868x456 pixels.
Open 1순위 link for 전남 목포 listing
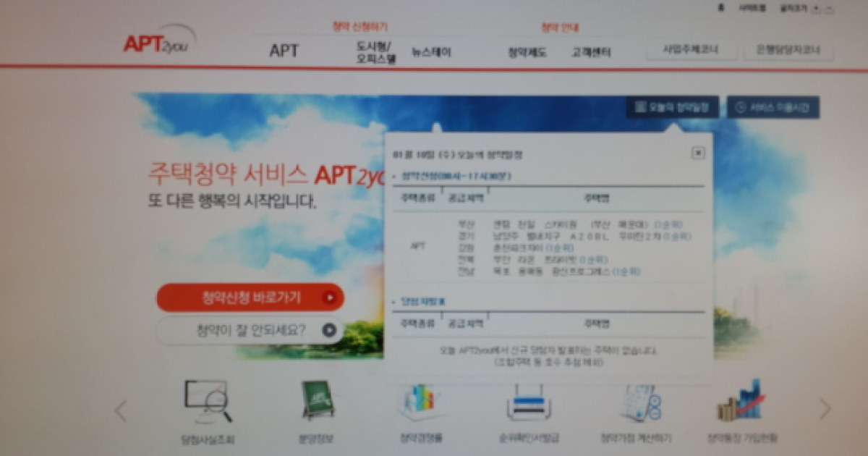[626, 271]
